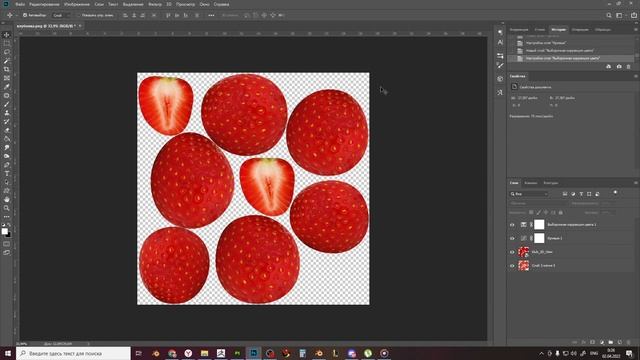Viewport: 640px width, 360px height.
Task: Filter layers for pixel layers icon
Action: [x=565, y=194]
